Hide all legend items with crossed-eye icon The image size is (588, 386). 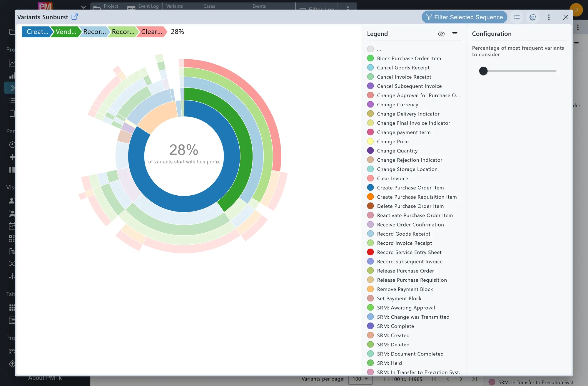coord(441,34)
